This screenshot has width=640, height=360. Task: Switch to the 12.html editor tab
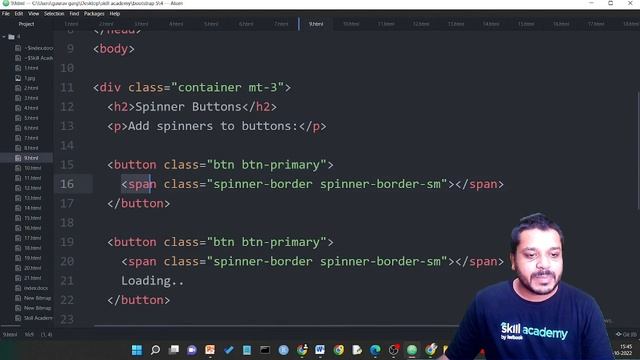[x=421, y=24]
